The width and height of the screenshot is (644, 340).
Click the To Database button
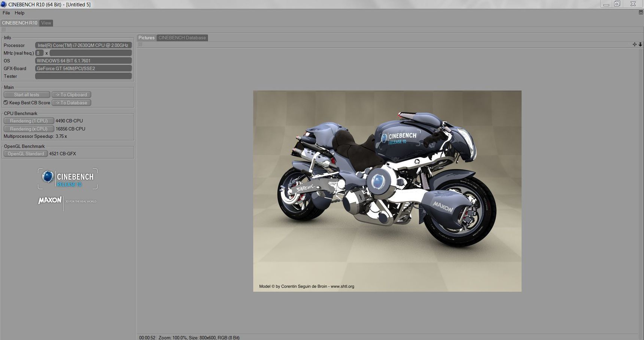pyautogui.click(x=71, y=103)
